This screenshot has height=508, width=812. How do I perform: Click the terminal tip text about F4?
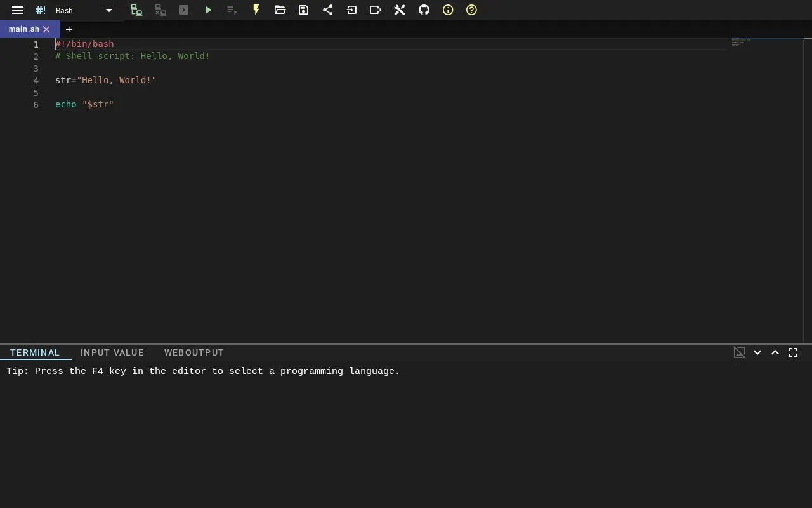pyautogui.click(x=203, y=371)
